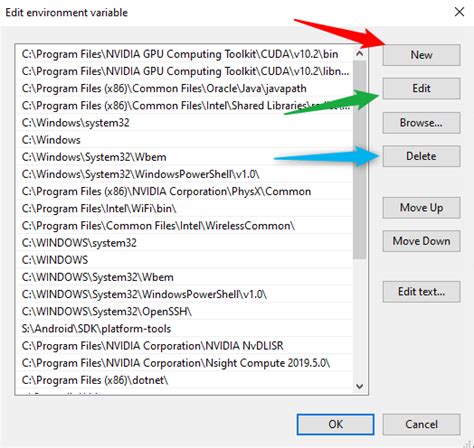
Task: Select the Oracle Java javapath entry
Action: (184, 88)
